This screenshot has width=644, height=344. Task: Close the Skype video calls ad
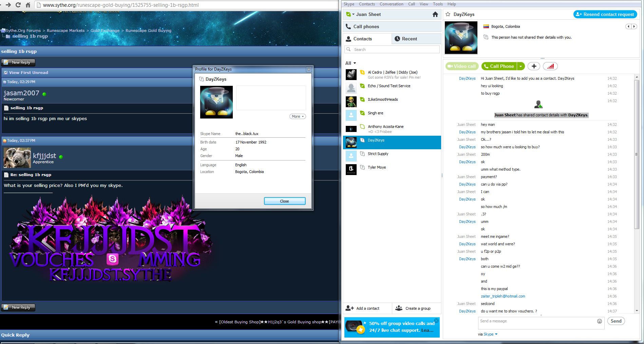(x=436, y=320)
